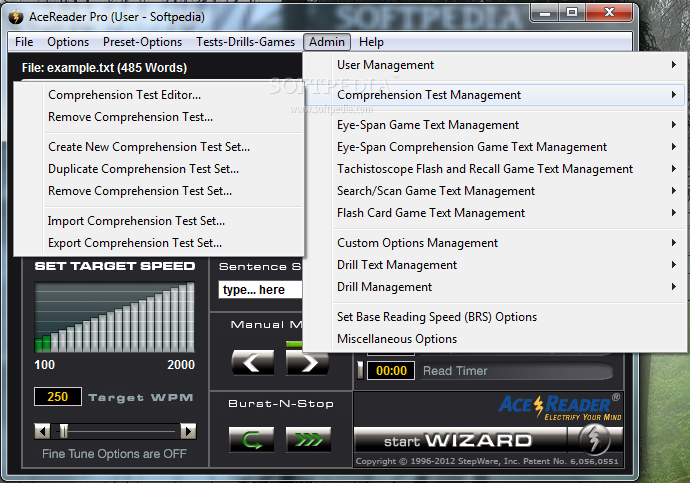The width and height of the screenshot is (690, 483).
Task: Choose Create New Comprehension Test Set...
Action: (159, 147)
